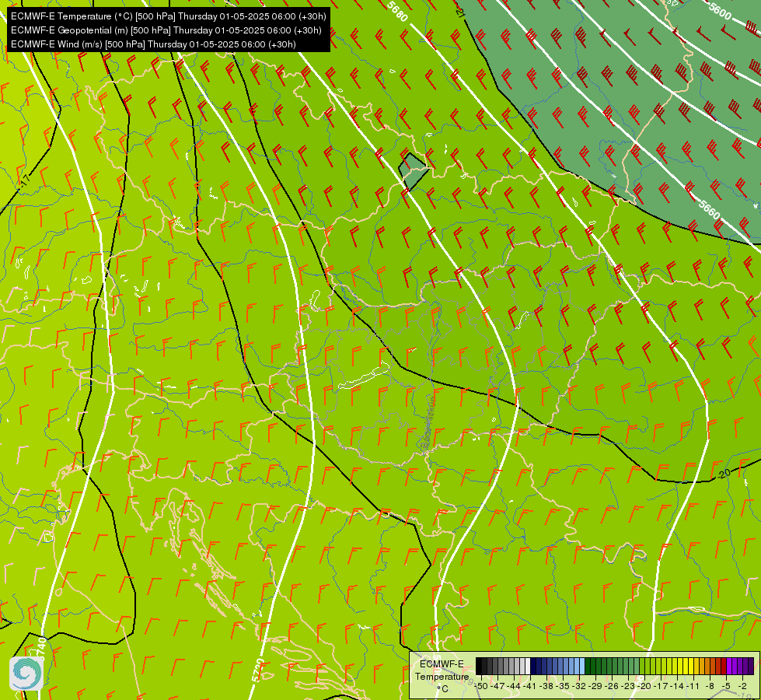761x700 pixels.
Task: Click the -8 legend tick label
Action: click(x=710, y=686)
